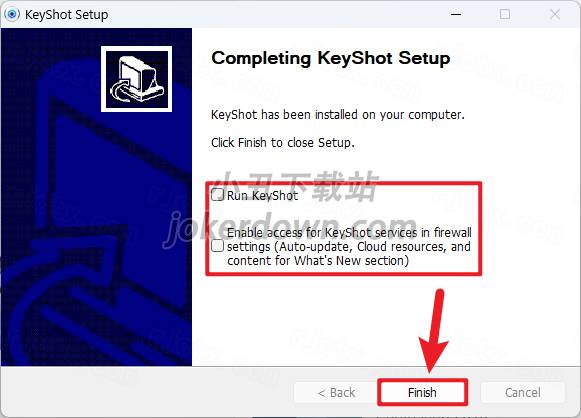Viewport: 581px width, 418px height.
Task: Click the installer computer logo image
Action: tap(136, 79)
